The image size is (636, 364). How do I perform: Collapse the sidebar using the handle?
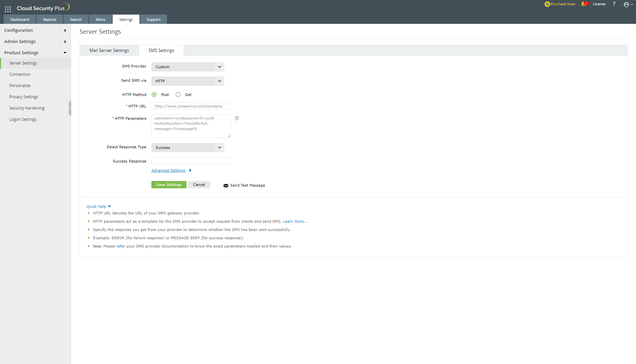tap(70, 108)
